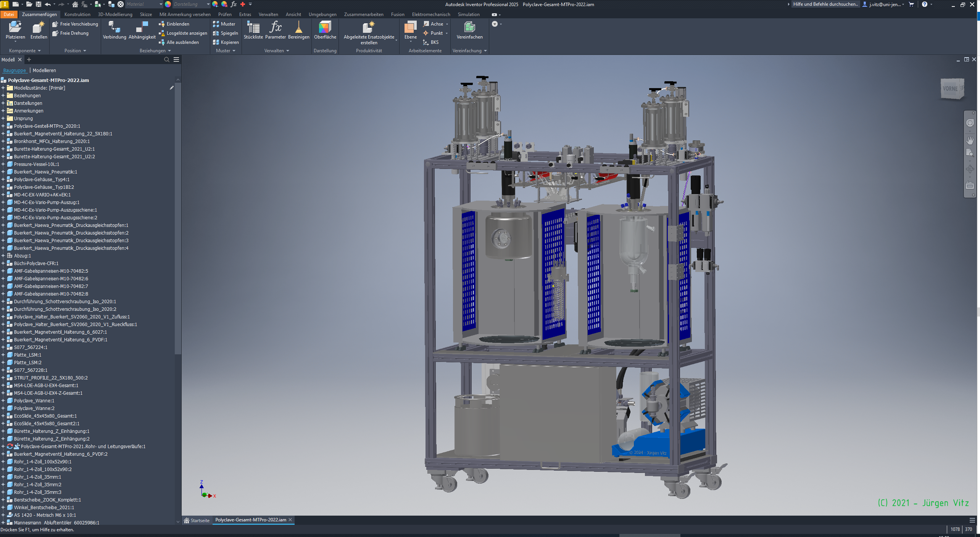
Task: Switch to the Konstruktion ribbon tab
Action: click(x=77, y=14)
